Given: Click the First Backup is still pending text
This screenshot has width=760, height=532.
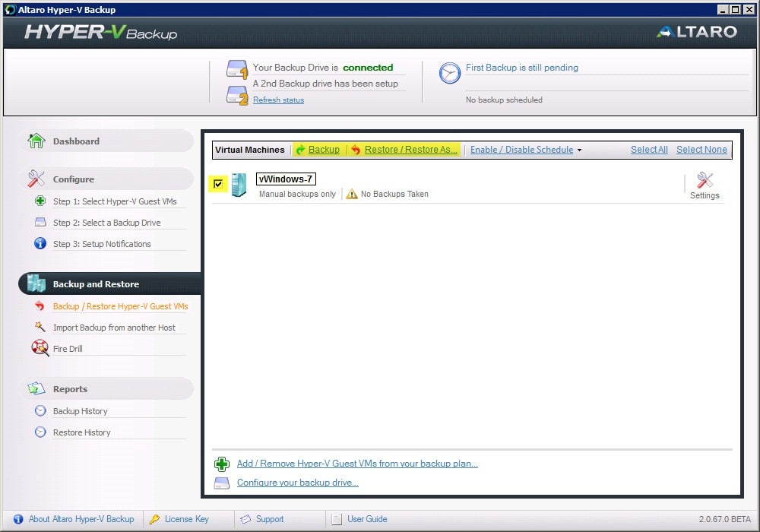Looking at the screenshot, I should (521, 68).
